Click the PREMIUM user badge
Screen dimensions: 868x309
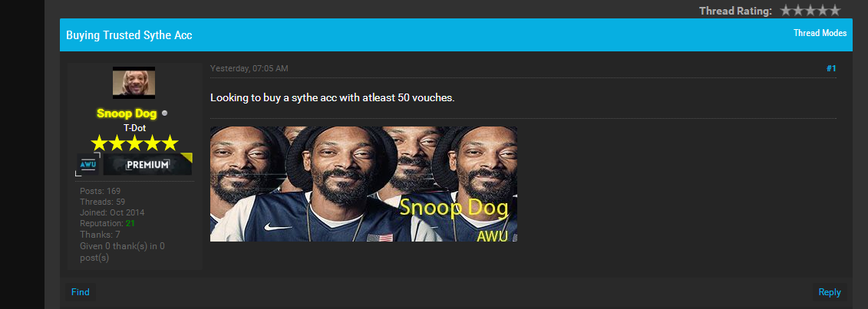(x=147, y=164)
